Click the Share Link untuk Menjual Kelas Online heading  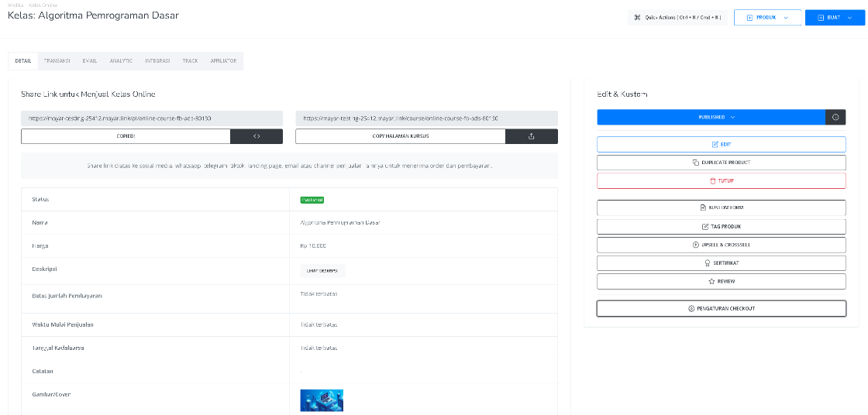[x=88, y=94]
